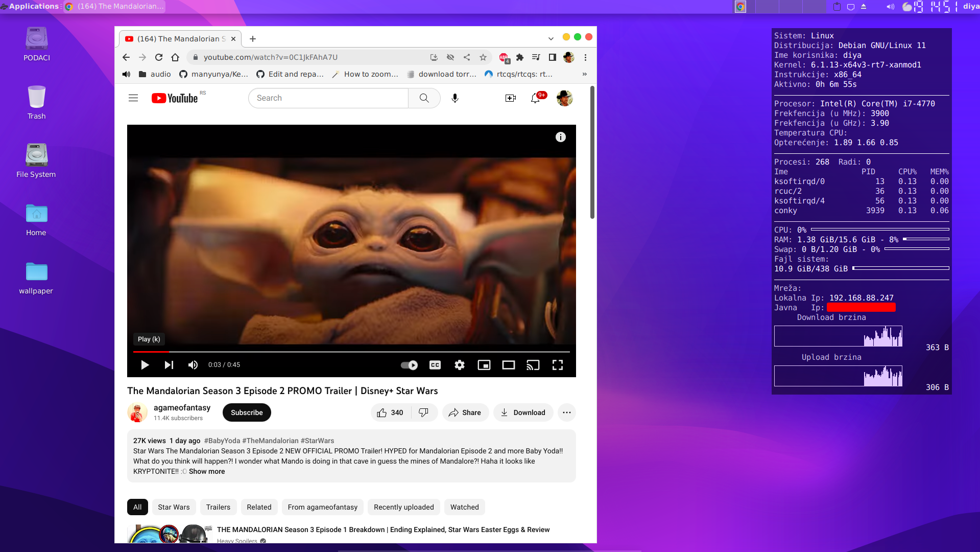
Task: Open manyunya/Ke... bookmark
Action: (213, 74)
